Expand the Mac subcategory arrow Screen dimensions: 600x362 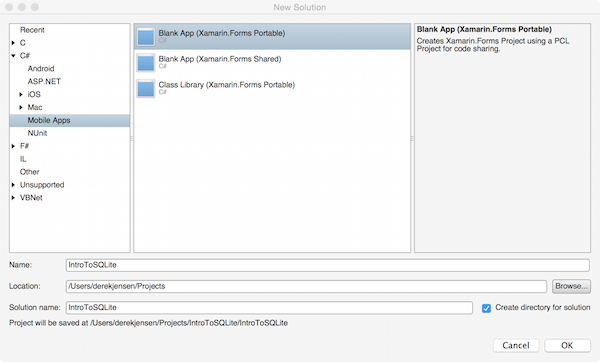click(x=21, y=108)
